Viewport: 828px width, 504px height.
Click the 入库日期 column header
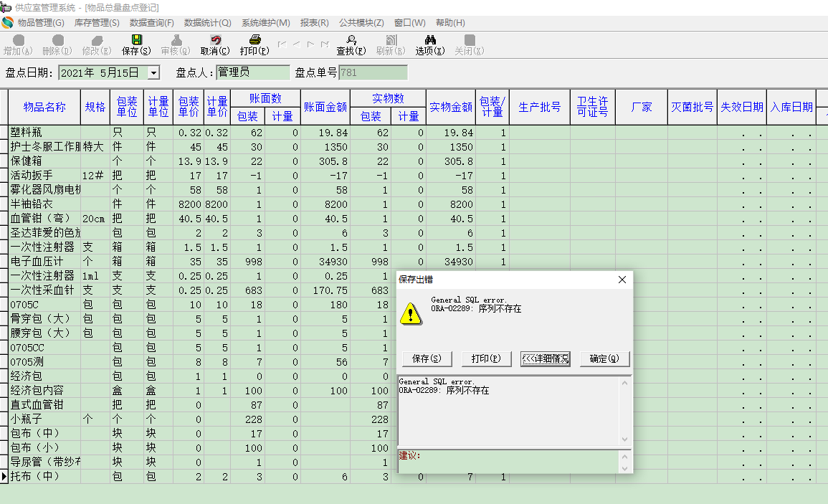point(791,107)
